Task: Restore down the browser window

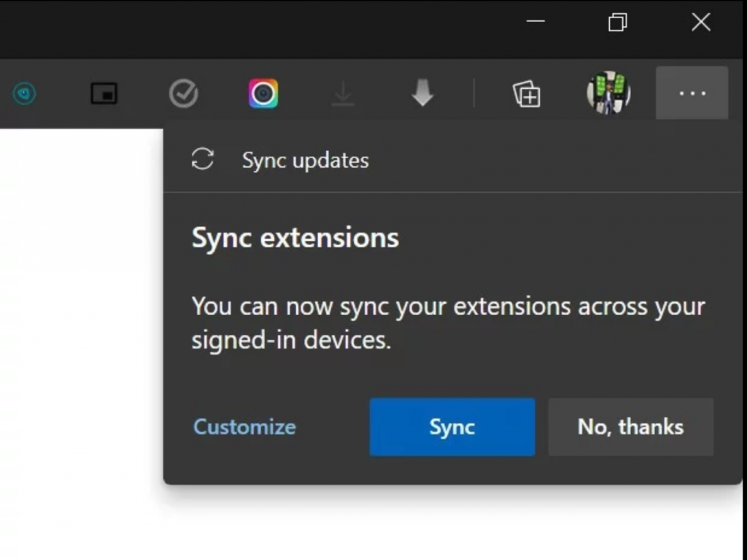Action: 617,22
